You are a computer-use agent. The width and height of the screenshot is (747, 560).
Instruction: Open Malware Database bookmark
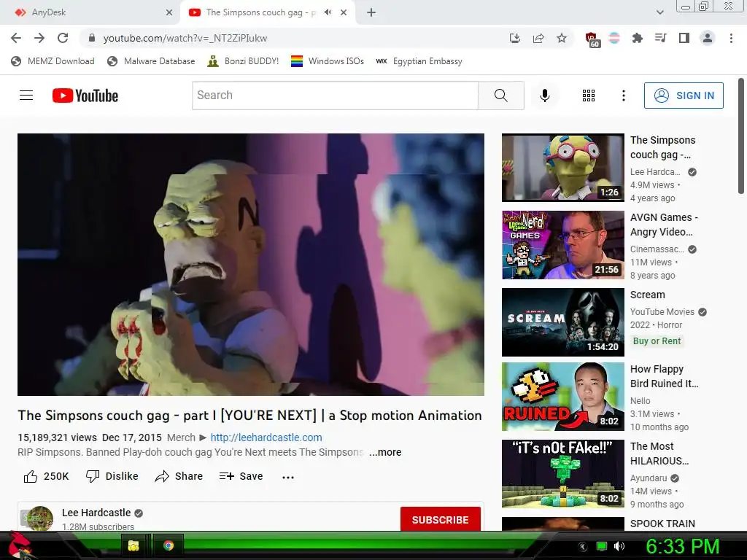(x=151, y=61)
